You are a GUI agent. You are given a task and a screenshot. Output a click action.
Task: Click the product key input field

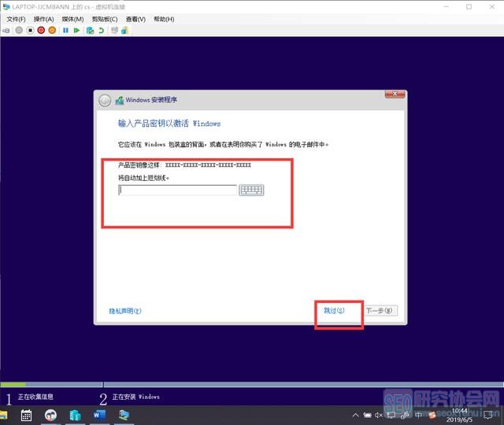177,190
